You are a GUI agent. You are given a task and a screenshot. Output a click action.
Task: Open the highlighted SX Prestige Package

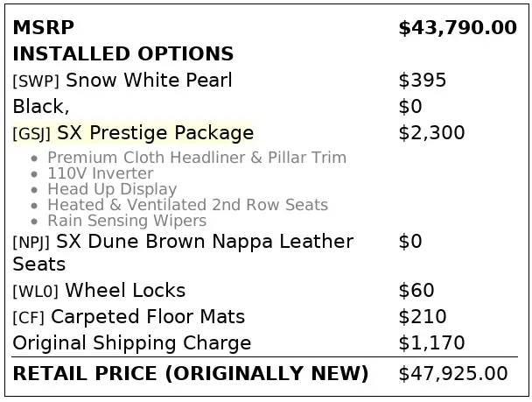click(x=156, y=133)
